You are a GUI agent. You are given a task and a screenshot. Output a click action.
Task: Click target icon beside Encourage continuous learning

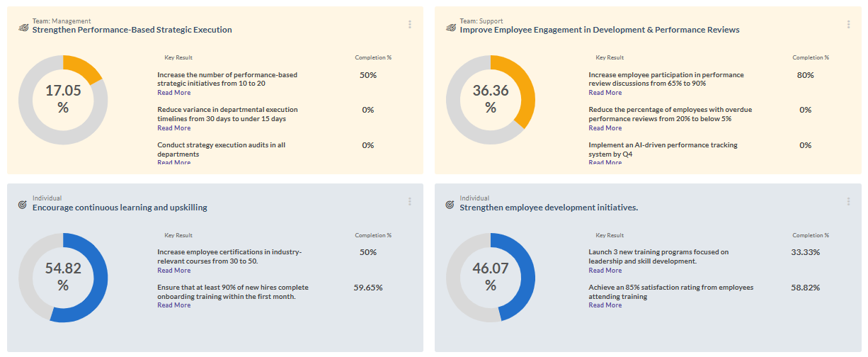click(23, 205)
